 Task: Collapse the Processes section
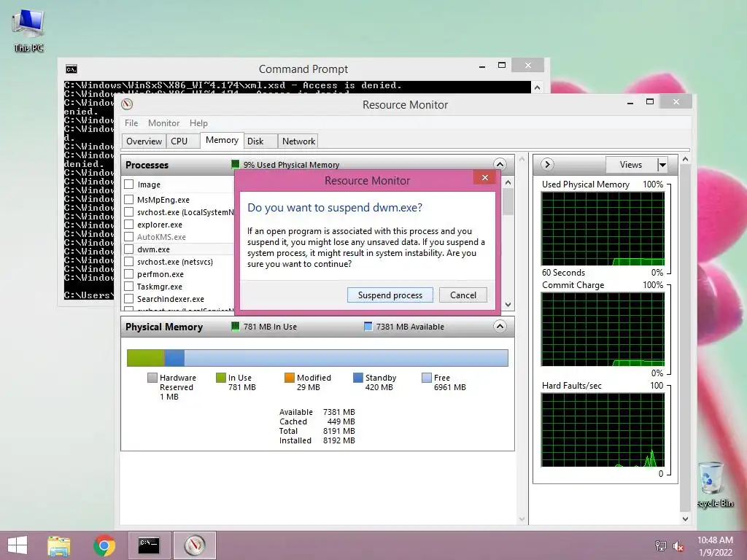(500, 164)
